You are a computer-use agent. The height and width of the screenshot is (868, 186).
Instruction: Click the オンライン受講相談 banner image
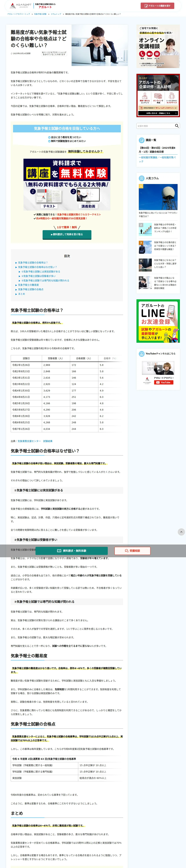point(158,46)
